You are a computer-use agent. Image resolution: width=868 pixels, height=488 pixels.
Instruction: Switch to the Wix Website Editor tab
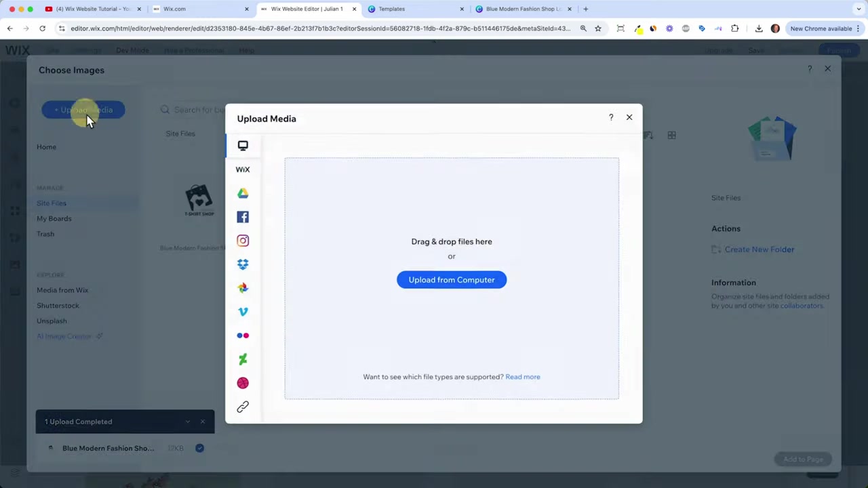[x=309, y=9]
